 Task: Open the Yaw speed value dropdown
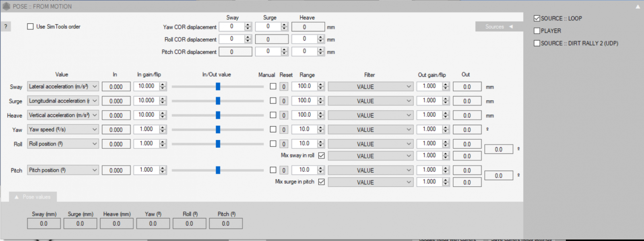63,130
